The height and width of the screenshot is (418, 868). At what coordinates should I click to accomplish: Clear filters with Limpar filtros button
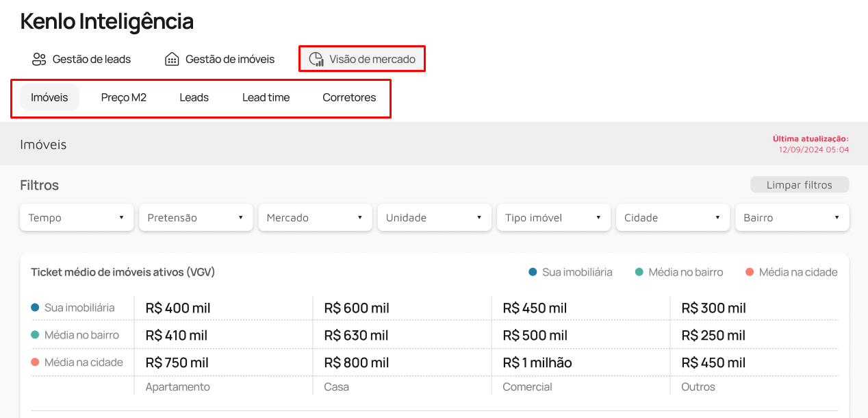(800, 185)
